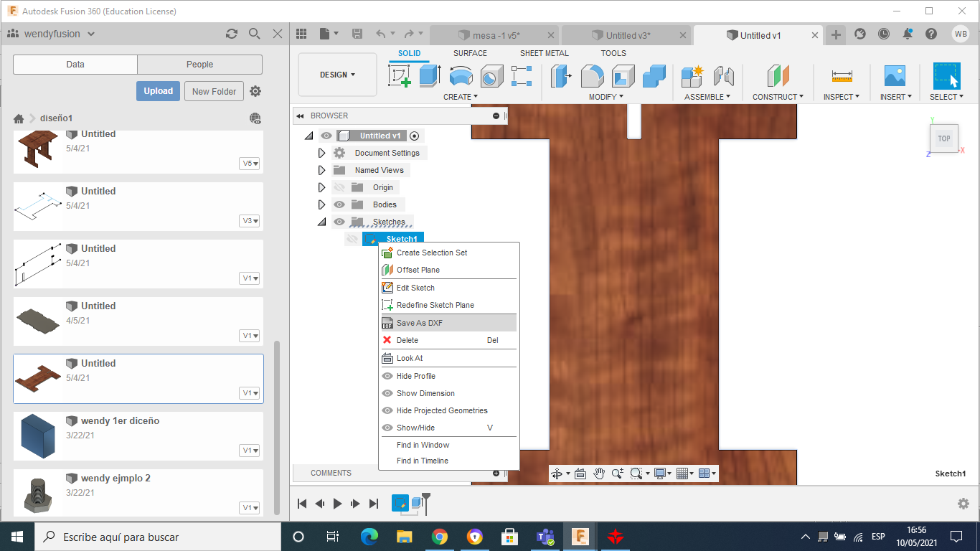Open the ASSEMBLE dropdown menu

click(x=707, y=97)
